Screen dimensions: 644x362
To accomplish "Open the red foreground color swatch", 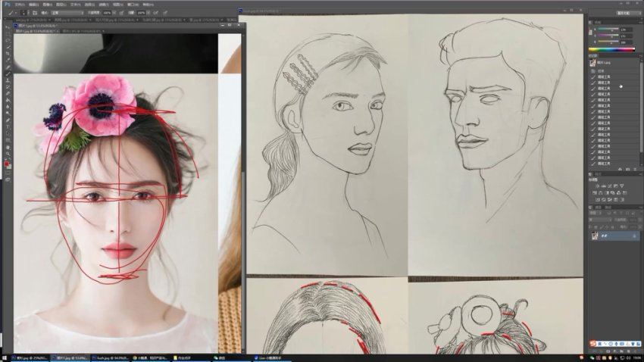I will [x=6, y=164].
